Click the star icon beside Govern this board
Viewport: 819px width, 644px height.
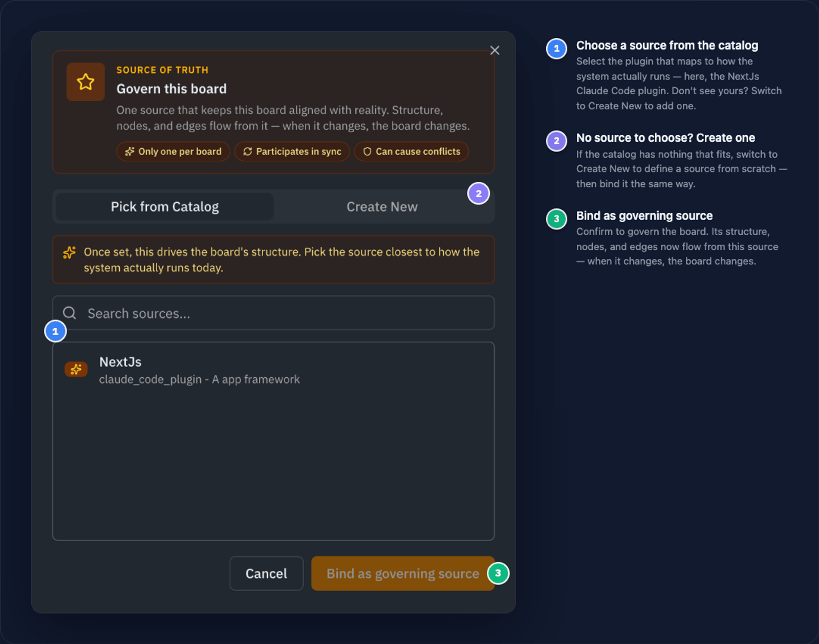85,82
